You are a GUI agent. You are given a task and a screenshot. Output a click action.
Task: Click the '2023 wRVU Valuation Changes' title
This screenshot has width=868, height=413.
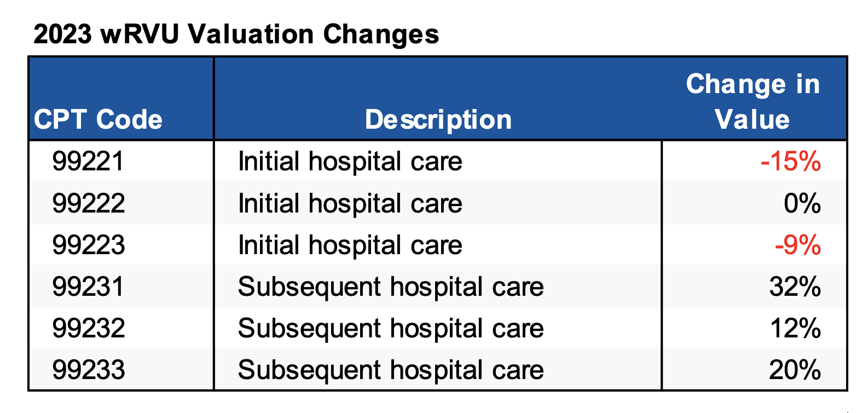coord(236,34)
